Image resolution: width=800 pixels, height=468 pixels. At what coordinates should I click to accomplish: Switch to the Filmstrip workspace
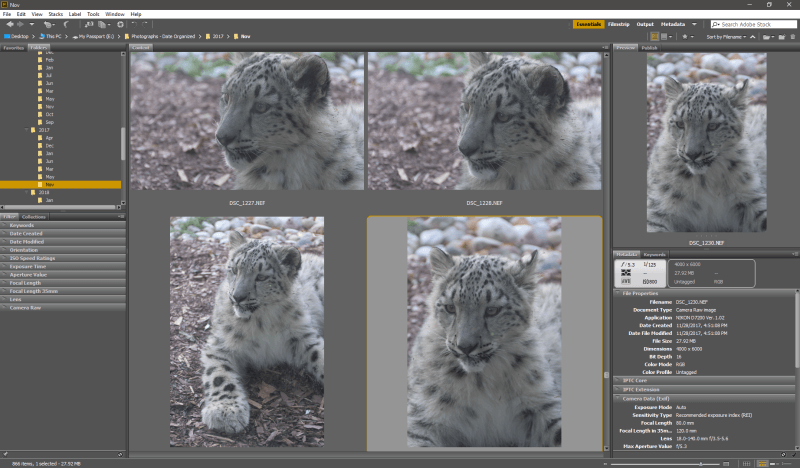pos(618,24)
